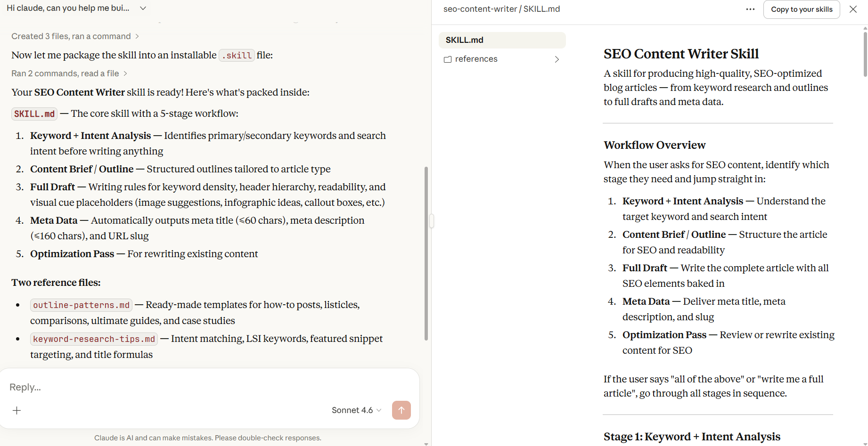Click the keyword-research-tips.md file reference
This screenshot has height=446, width=868.
(x=94, y=339)
